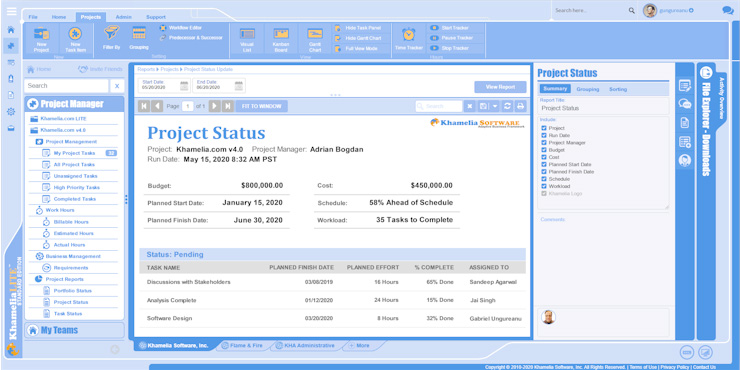
Task: Select the Grouping tab in Project Status
Action: (x=588, y=89)
